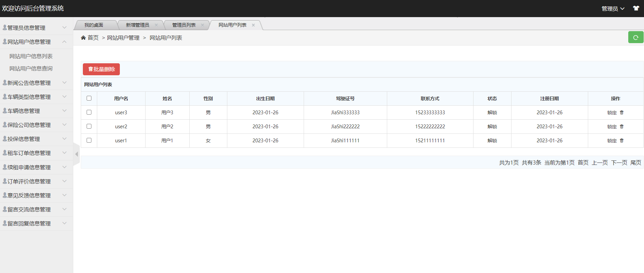Click user icon beside 车辆信息管理
This screenshot has width=644, height=273.
click(5, 110)
